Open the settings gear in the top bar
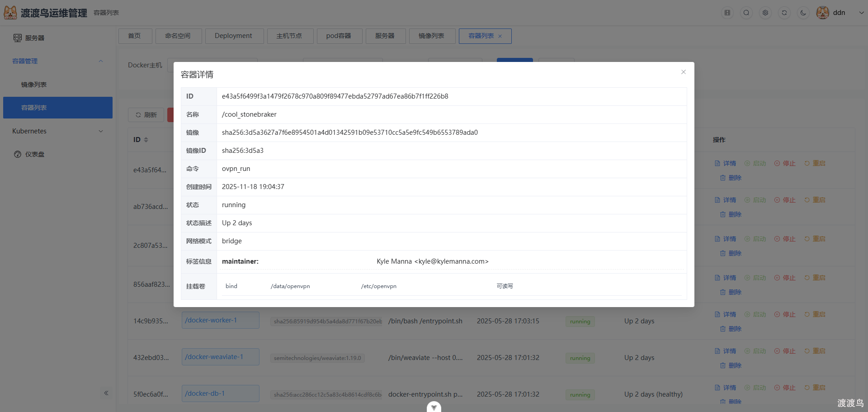Viewport: 868px width, 412px height. pos(765,13)
